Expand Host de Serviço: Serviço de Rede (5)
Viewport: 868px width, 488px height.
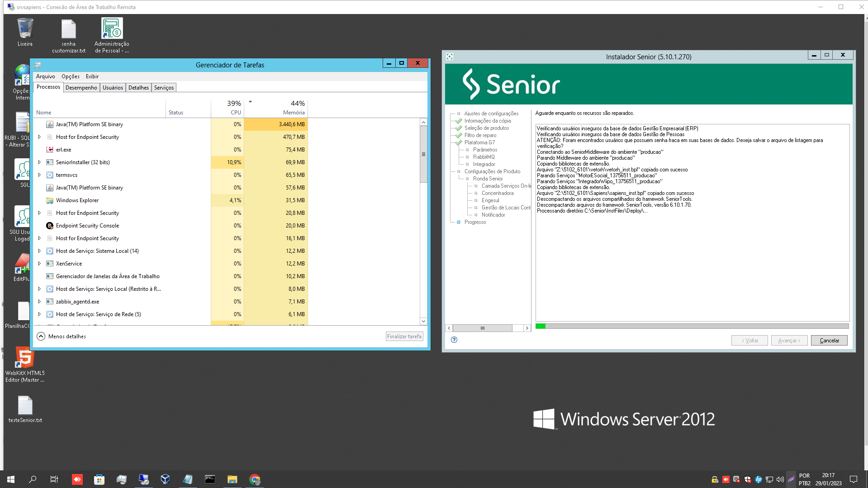pos(39,314)
